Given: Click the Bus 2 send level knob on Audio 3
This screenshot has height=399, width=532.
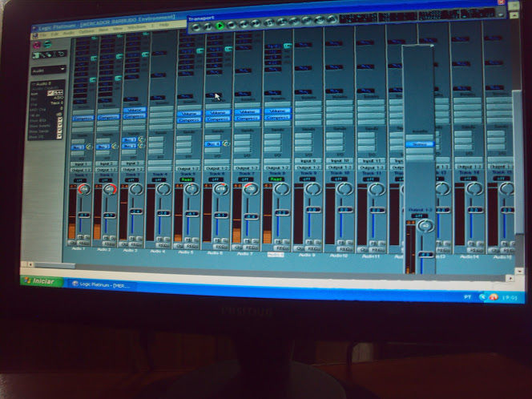Looking at the screenshot, I should [x=141, y=146].
